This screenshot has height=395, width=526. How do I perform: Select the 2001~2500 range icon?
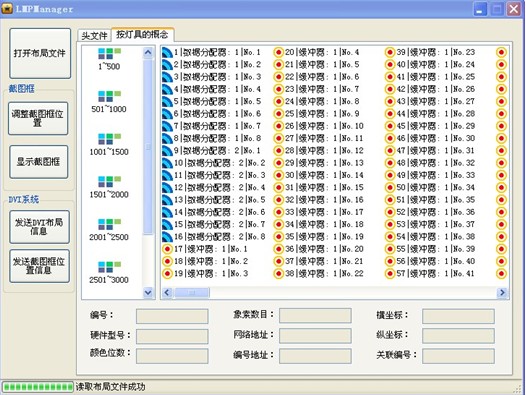pyautogui.click(x=109, y=224)
